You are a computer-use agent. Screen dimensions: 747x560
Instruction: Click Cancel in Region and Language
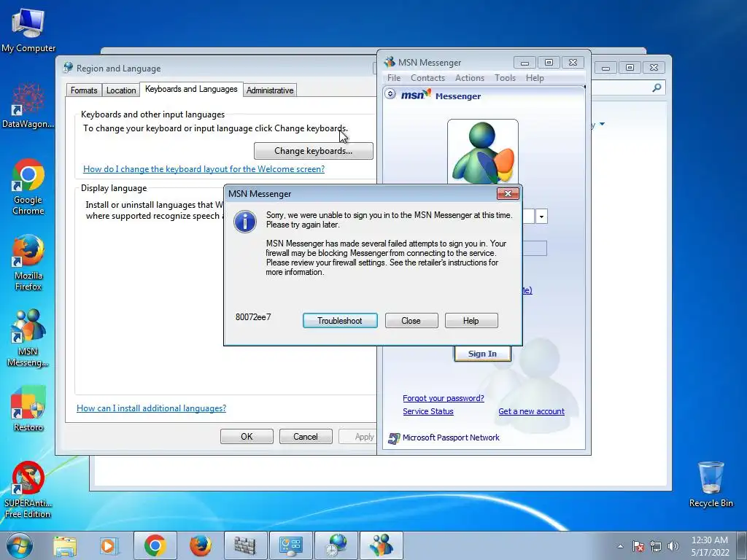306,436
